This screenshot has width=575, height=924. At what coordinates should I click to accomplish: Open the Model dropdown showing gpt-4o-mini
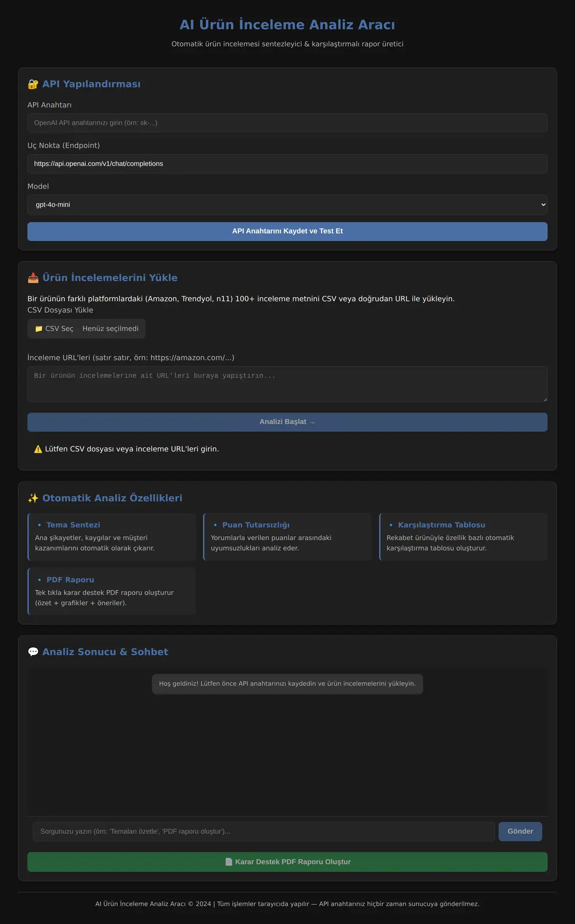(287, 205)
